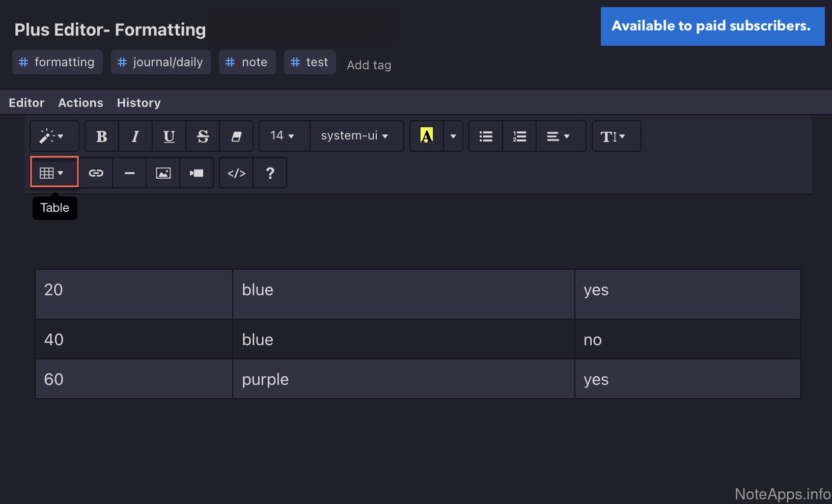The image size is (832, 504).
Task: Insert a video with camera icon
Action: pos(197,173)
